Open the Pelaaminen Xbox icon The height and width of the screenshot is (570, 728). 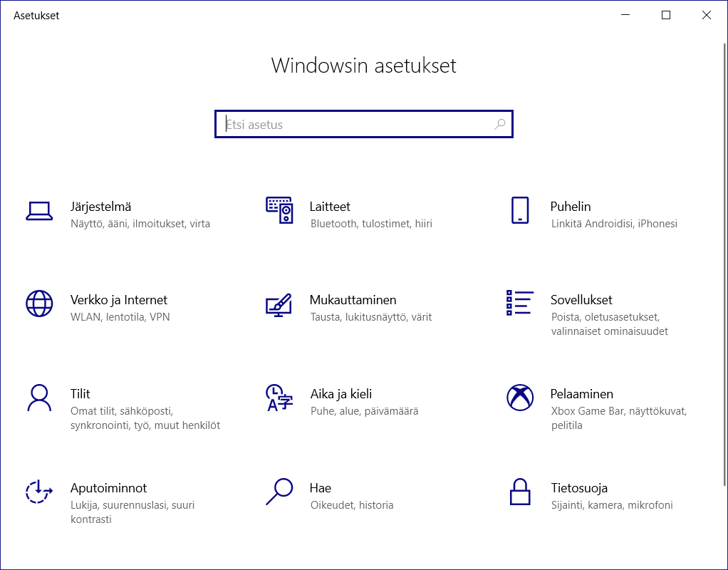pos(520,398)
